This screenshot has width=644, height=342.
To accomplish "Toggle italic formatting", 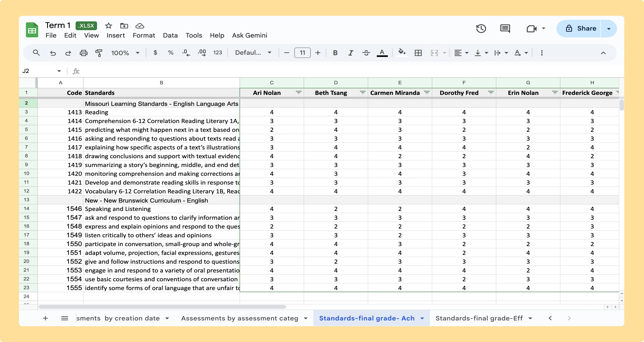I will tap(351, 53).
